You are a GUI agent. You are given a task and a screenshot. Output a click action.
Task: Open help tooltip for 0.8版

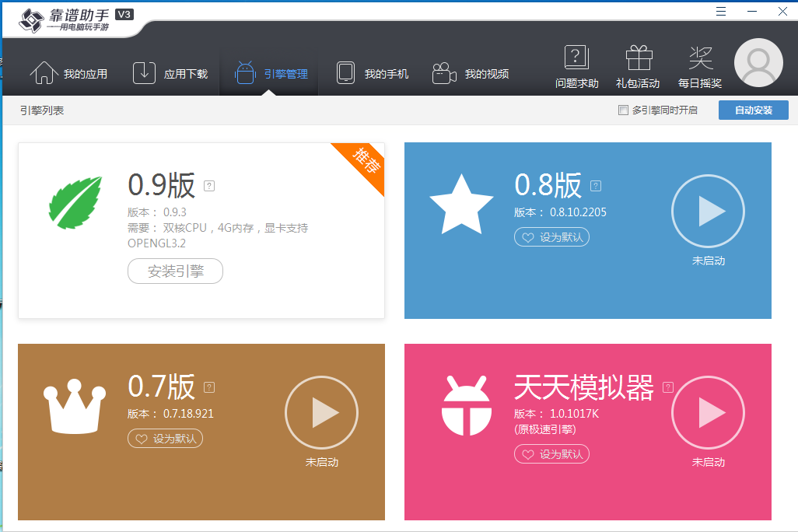point(596,186)
